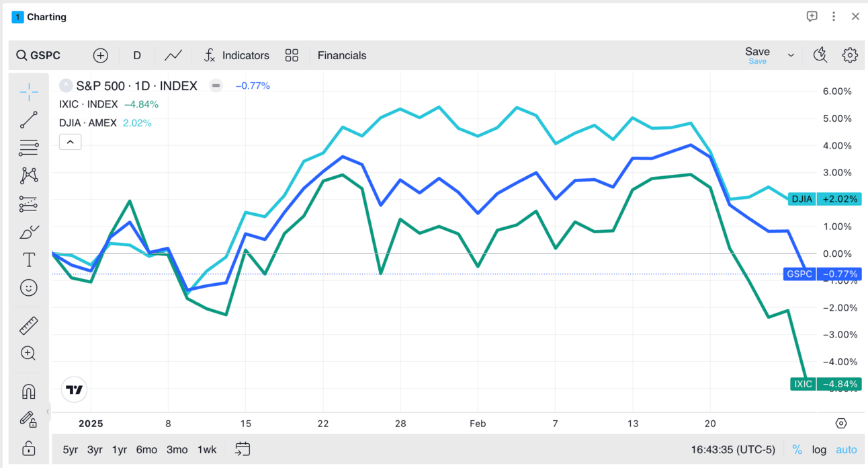Toggle stay in drawing mode
Image resolution: width=868 pixels, height=468 pixels.
(x=29, y=420)
